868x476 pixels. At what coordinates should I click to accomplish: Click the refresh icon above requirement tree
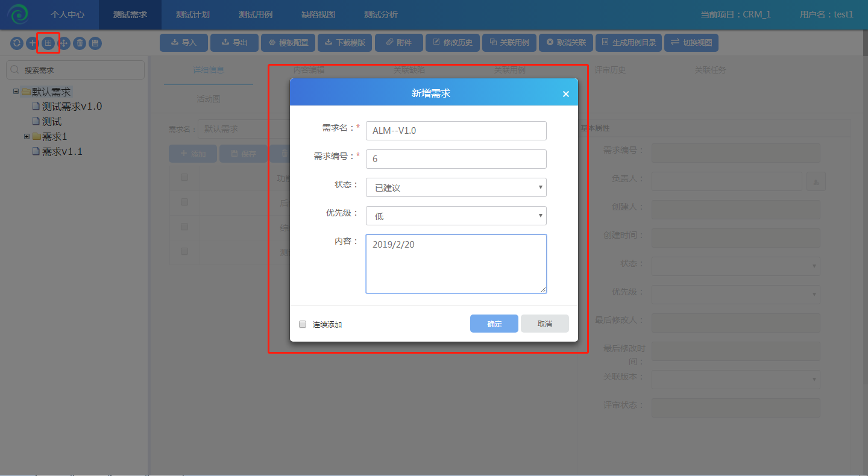[x=17, y=43]
